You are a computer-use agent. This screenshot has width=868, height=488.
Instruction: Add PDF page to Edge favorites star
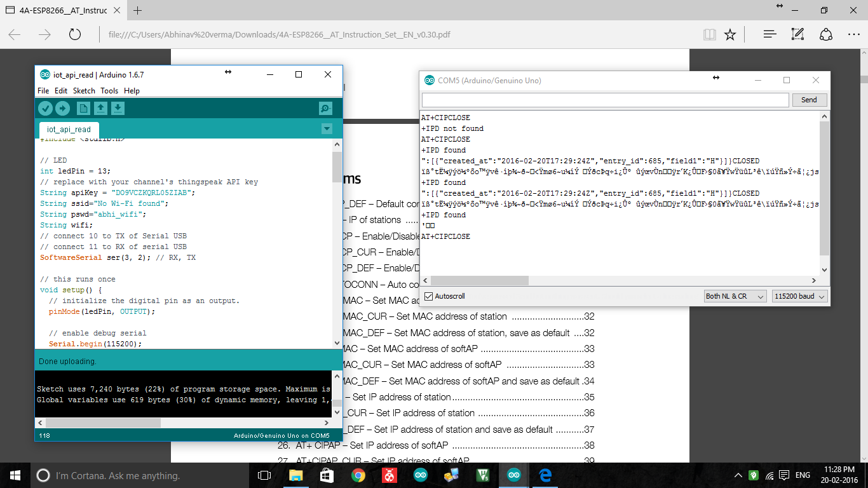click(x=729, y=34)
